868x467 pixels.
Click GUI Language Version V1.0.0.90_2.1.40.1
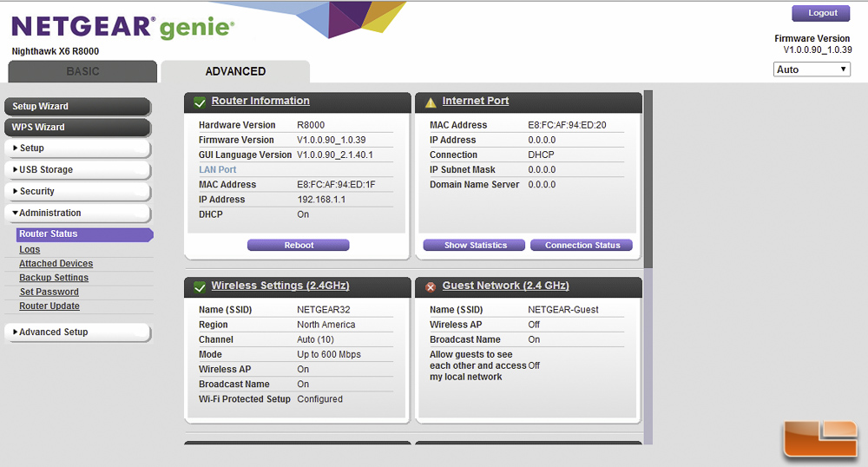tap(335, 155)
